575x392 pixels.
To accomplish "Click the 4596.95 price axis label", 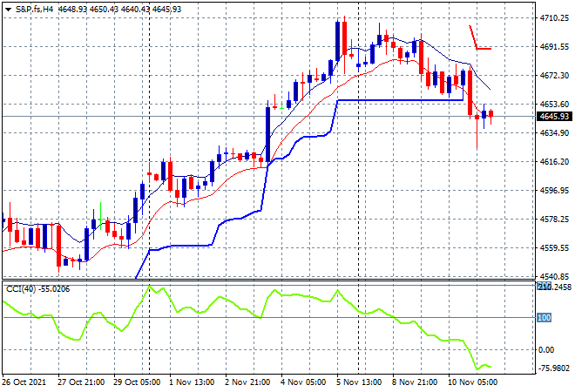I will coord(554,190).
